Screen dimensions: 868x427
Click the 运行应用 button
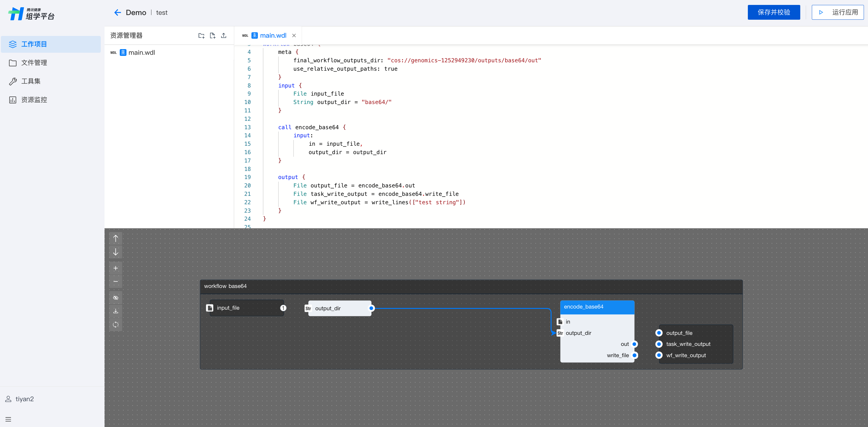coord(837,12)
